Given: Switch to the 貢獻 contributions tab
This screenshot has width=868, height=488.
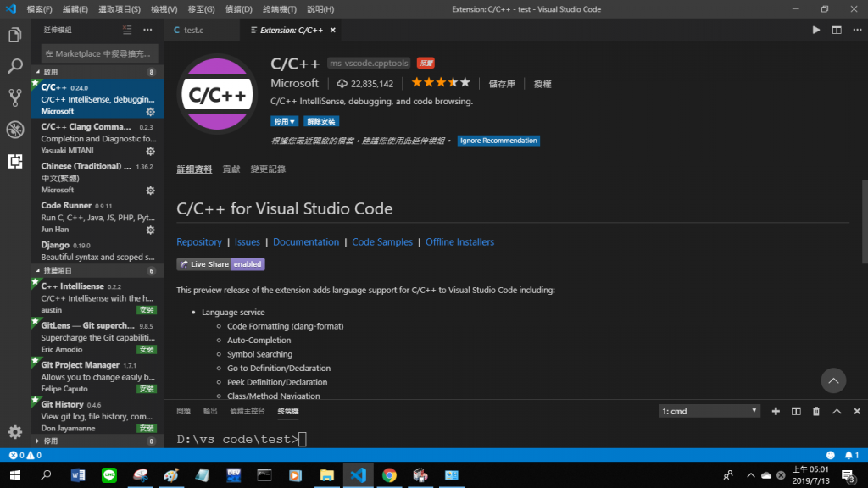Looking at the screenshot, I should pos(231,169).
